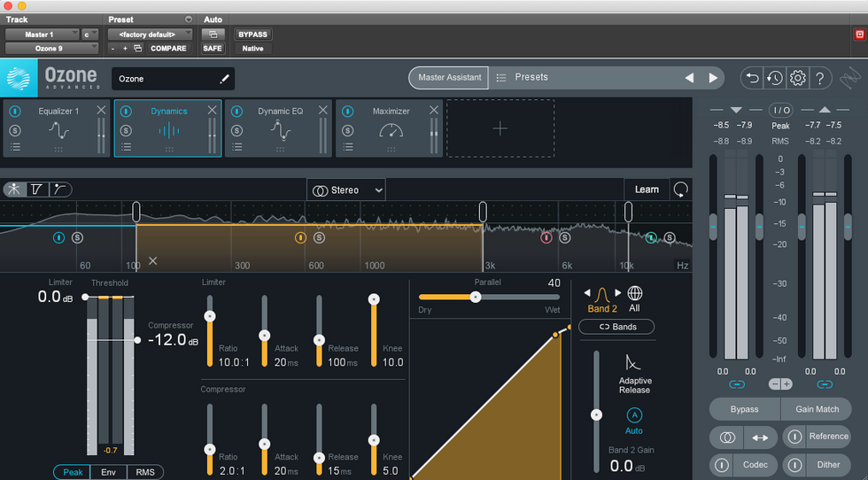Click the Pro Tools BYPASS button
Screen dimensions: 868x480
point(252,35)
